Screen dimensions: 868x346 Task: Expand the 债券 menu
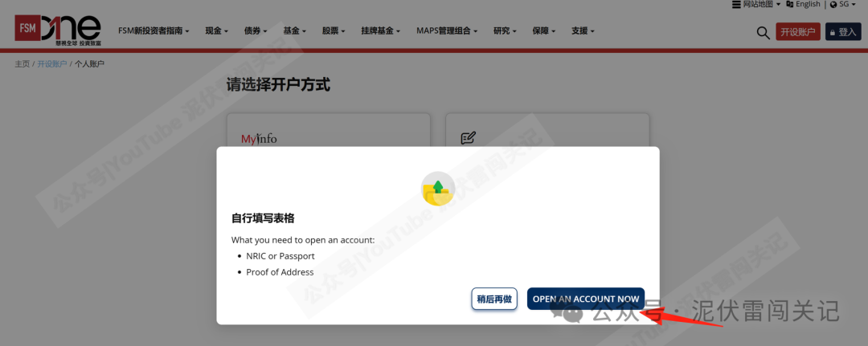(x=256, y=31)
